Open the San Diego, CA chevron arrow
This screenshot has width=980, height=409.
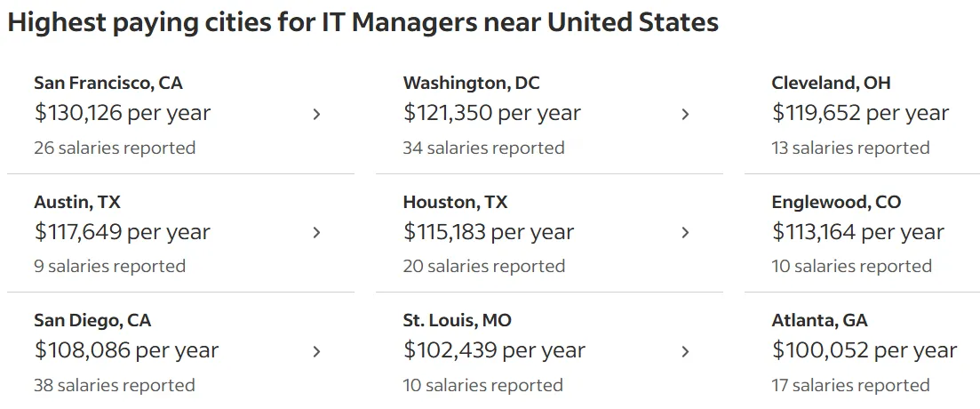(317, 351)
